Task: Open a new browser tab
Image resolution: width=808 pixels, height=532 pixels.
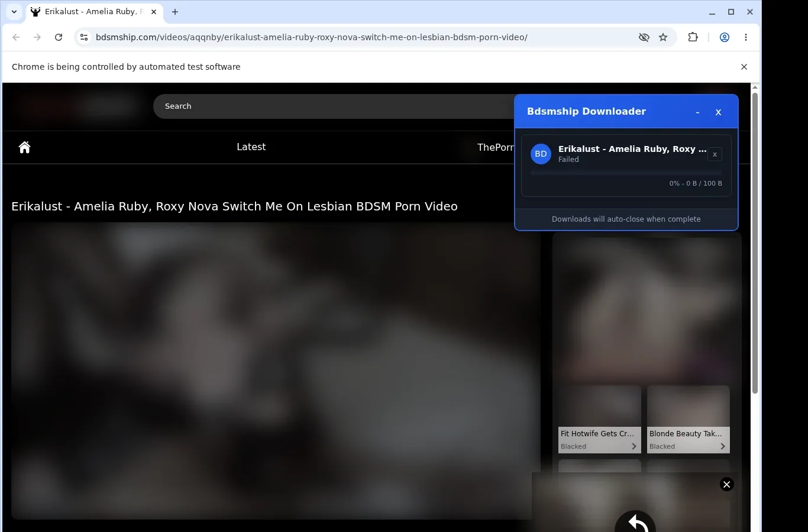Action: click(175, 12)
